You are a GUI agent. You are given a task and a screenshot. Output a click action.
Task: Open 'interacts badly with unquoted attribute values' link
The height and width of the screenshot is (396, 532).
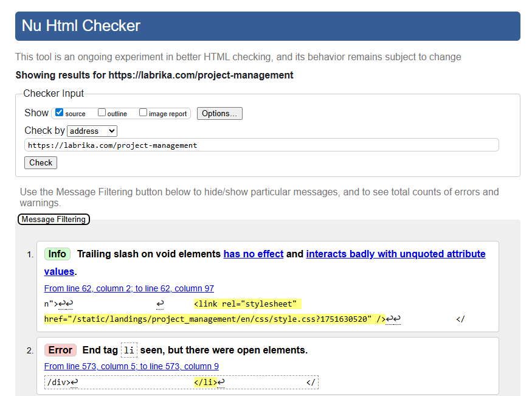[x=395, y=254]
